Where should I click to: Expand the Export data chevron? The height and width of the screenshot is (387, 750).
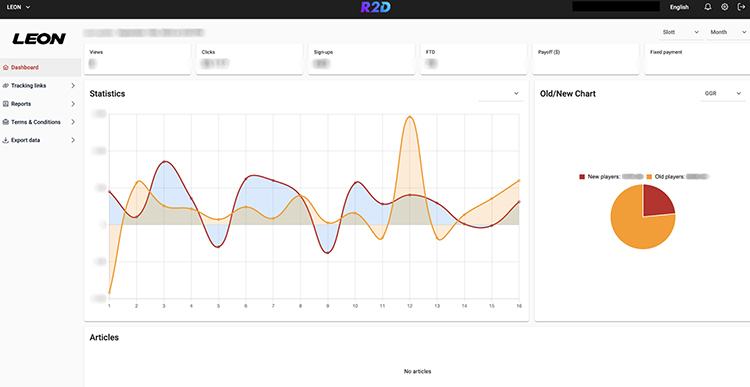point(73,140)
